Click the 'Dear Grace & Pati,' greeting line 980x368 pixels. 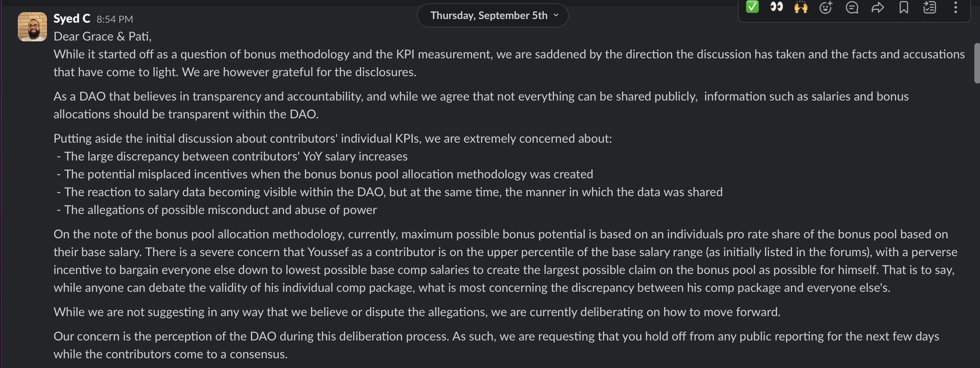102,36
